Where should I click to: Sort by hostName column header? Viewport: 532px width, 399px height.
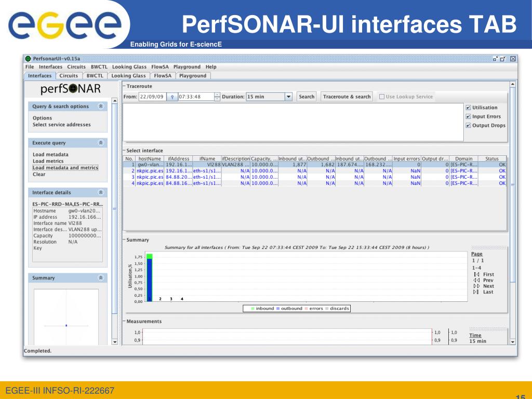click(150, 158)
